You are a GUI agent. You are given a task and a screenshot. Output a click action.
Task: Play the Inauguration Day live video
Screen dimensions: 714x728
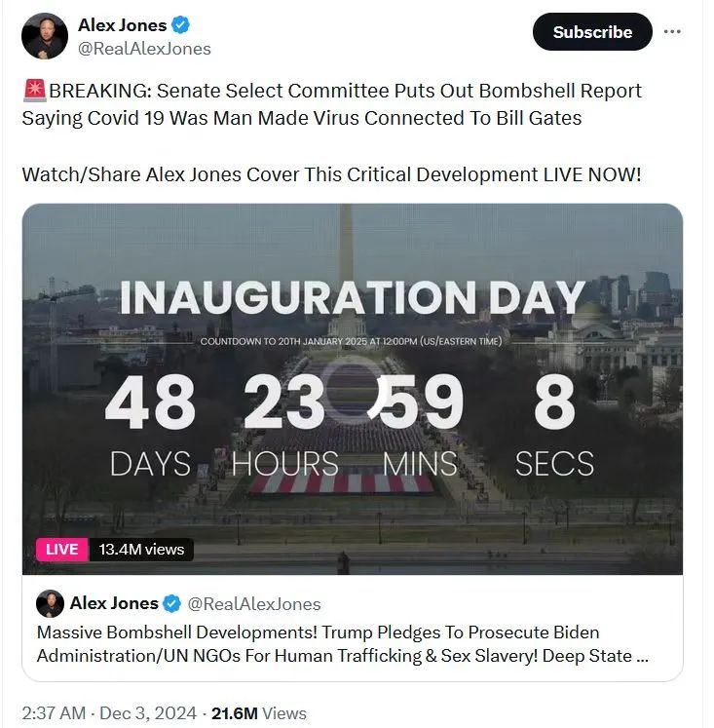tap(352, 388)
